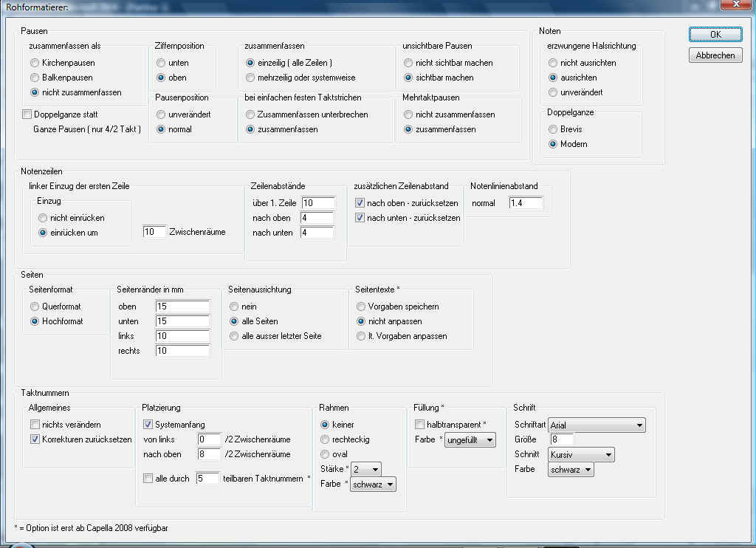Click the Seitenränder oben input field
This screenshot has height=548, width=756.
click(x=182, y=306)
